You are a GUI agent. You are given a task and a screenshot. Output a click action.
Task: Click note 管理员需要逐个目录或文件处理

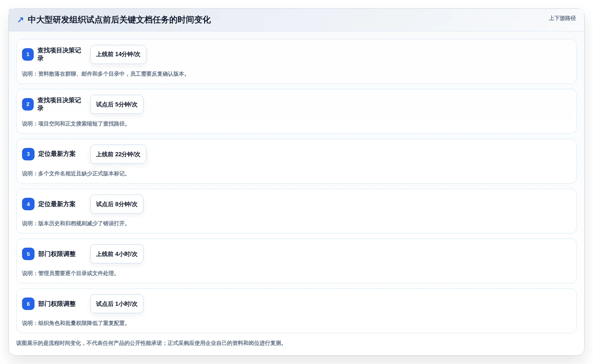(x=71, y=273)
